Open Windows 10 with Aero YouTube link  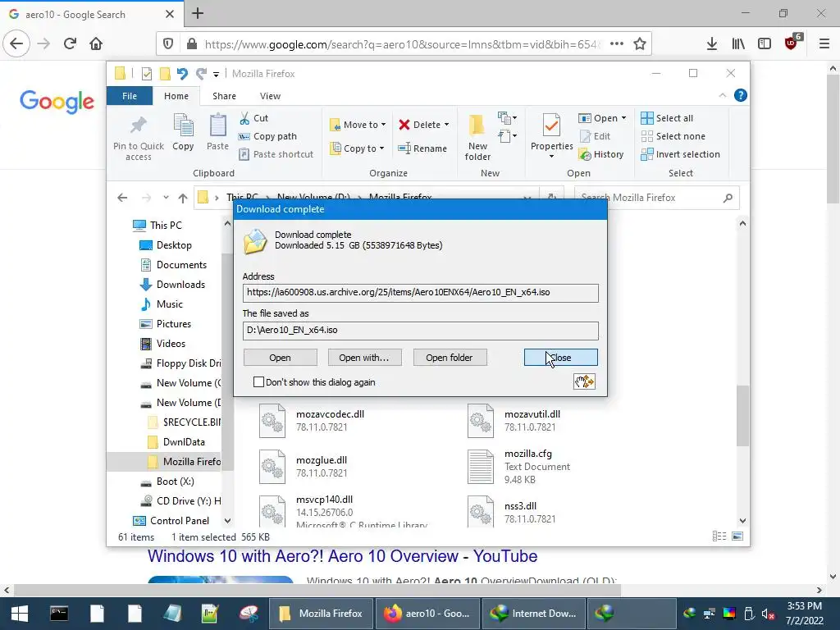coord(342,556)
